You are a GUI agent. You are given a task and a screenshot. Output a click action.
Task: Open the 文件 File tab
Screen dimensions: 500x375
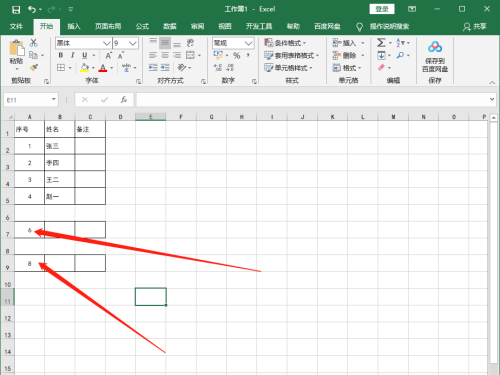click(x=16, y=26)
